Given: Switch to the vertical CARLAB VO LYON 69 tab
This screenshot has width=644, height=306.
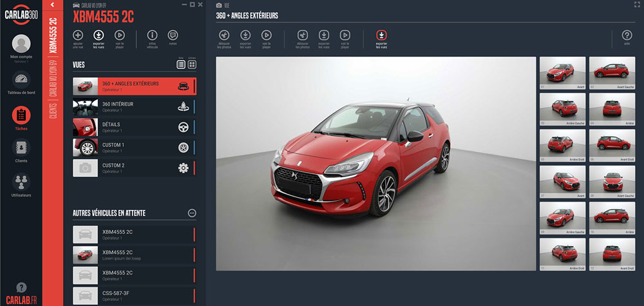Looking at the screenshot, I should (53, 79).
